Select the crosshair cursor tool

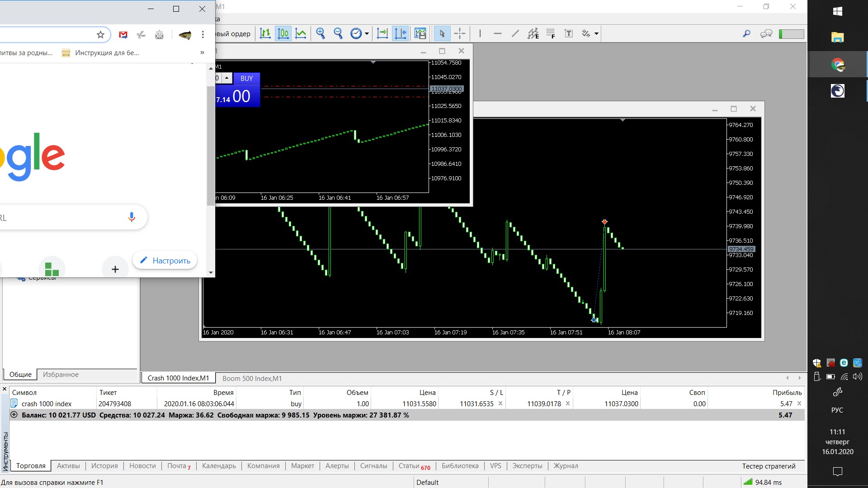click(459, 33)
